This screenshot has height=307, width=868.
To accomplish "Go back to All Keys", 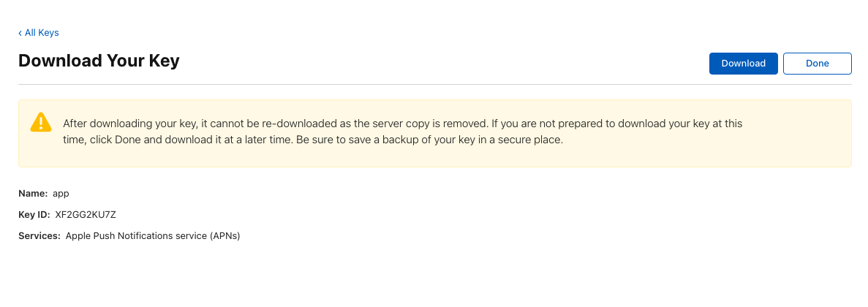I will 39,33.
